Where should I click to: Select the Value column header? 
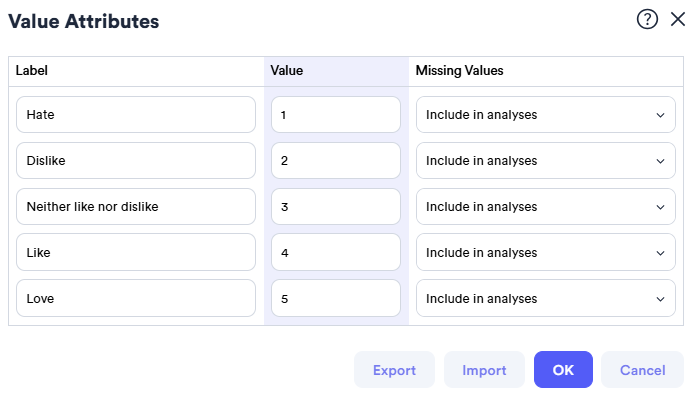pyautogui.click(x=287, y=71)
